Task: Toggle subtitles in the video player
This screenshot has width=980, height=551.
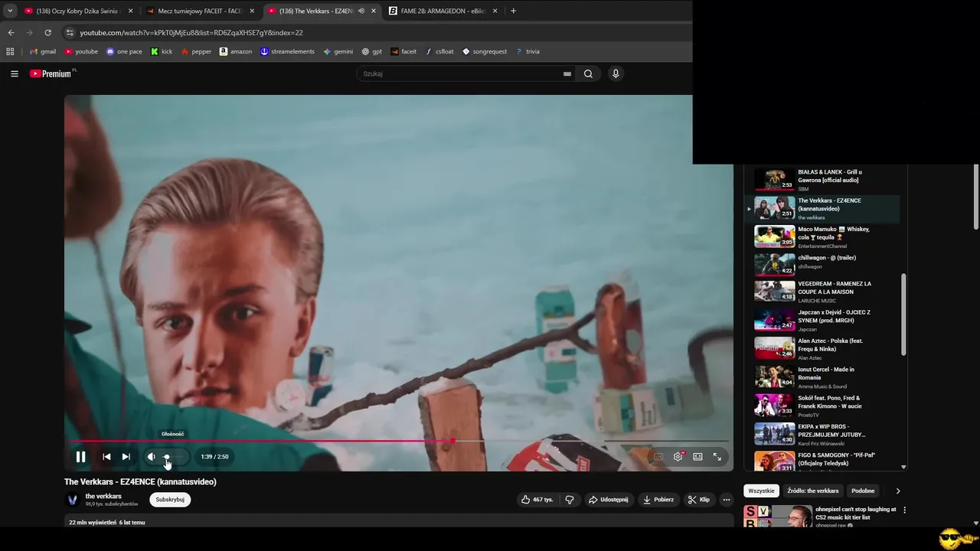Action: click(658, 457)
